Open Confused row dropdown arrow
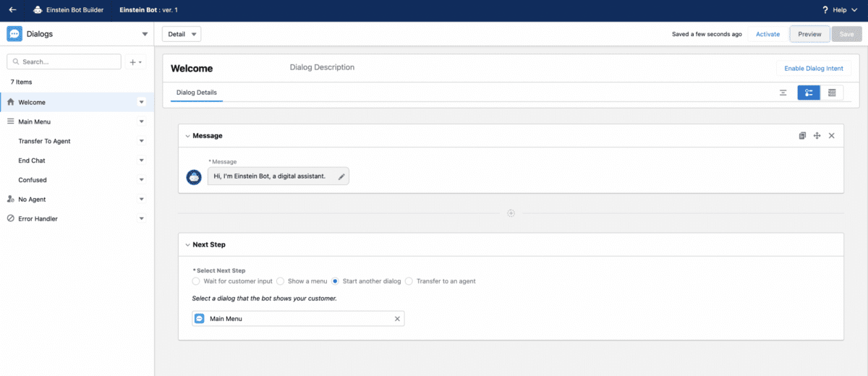Image resolution: width=868 pixels, height=376 pixels. tap(141, 180)
